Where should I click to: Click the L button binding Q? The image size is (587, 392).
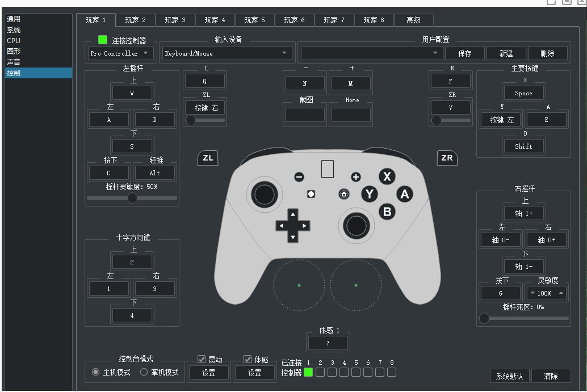pos(205,81)
